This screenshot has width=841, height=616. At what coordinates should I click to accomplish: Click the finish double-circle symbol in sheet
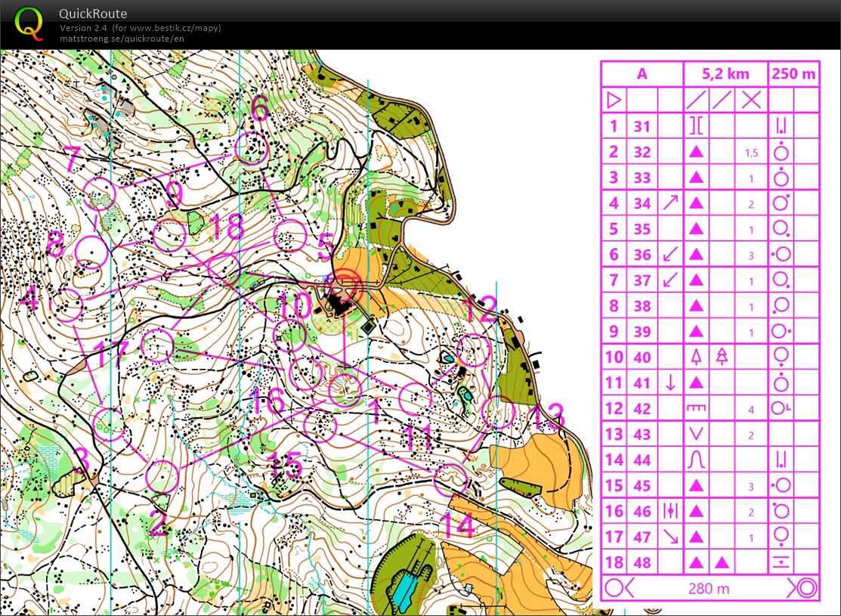coord(800,587)
